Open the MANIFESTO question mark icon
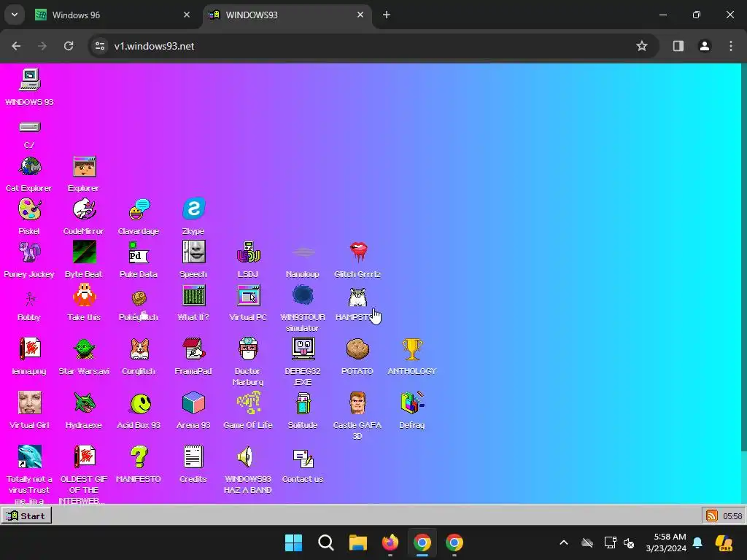This screenshot has height=560, width=747. click(139, 456)
